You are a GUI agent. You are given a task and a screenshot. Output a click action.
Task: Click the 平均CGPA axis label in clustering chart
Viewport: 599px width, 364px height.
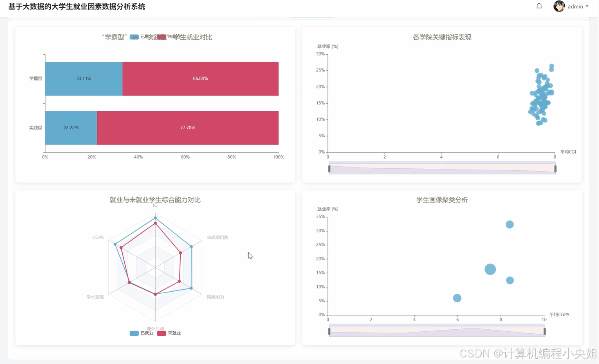(559, 315)
